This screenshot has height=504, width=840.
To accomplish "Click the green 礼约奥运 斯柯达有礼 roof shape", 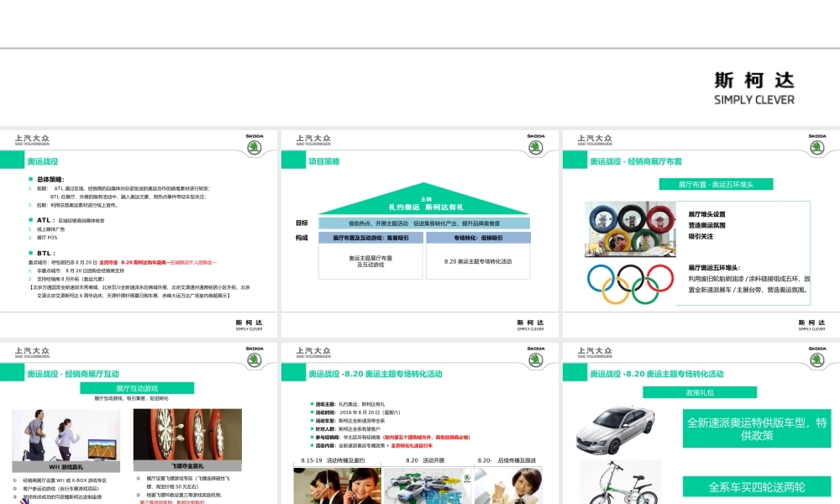I will 424,199.
